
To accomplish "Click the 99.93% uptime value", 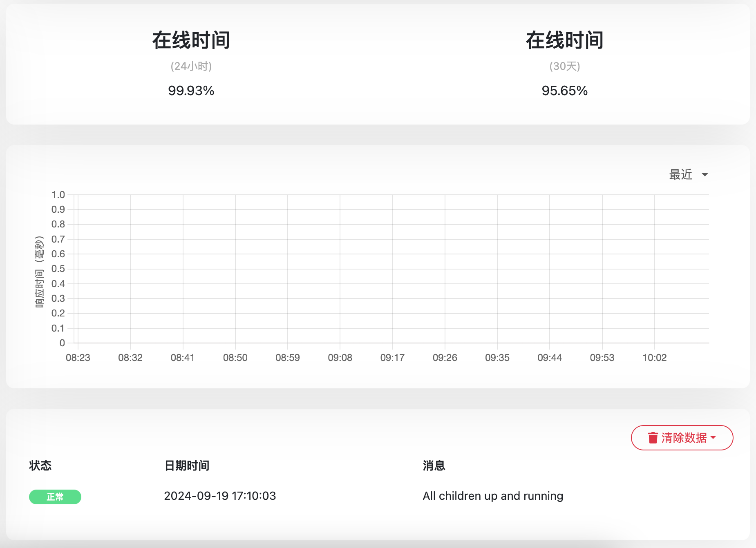I will 191,91.
